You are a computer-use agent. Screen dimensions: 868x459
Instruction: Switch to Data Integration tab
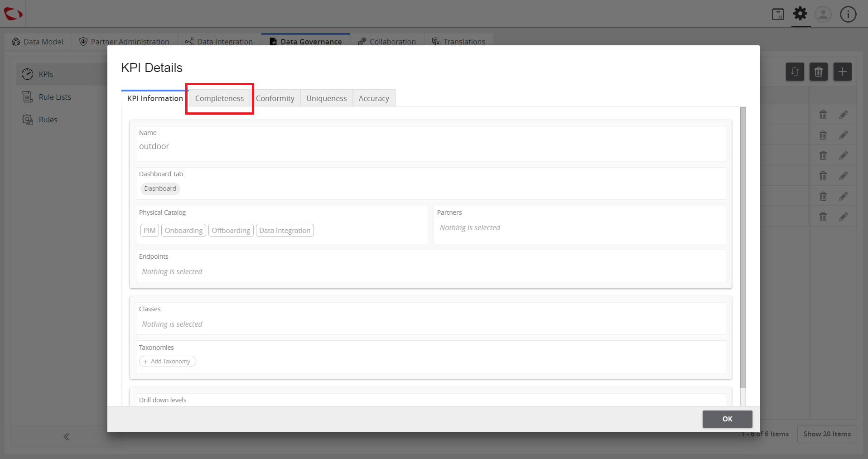[x=219, y=42]
